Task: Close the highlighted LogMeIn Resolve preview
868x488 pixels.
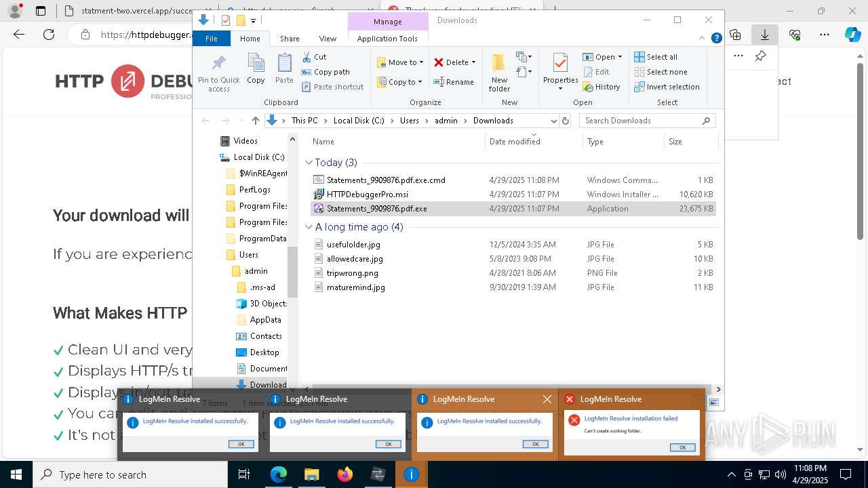Action: 547,399
